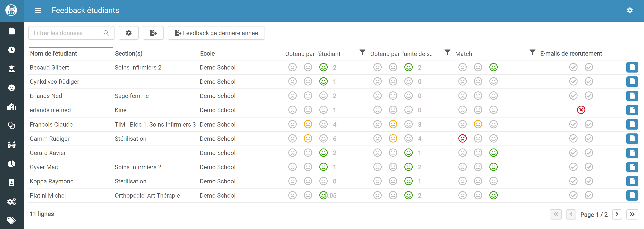This screenshot has height=229, width=644.
Task: Click the 11 lignes row count
Action: point(42,214)
